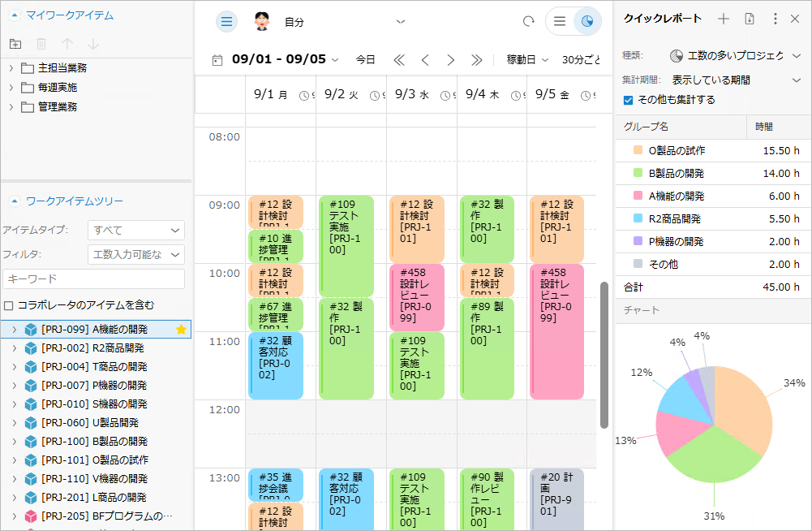
Task: Switch to the pie chart view toggle
Action: (x=588, y=22)
